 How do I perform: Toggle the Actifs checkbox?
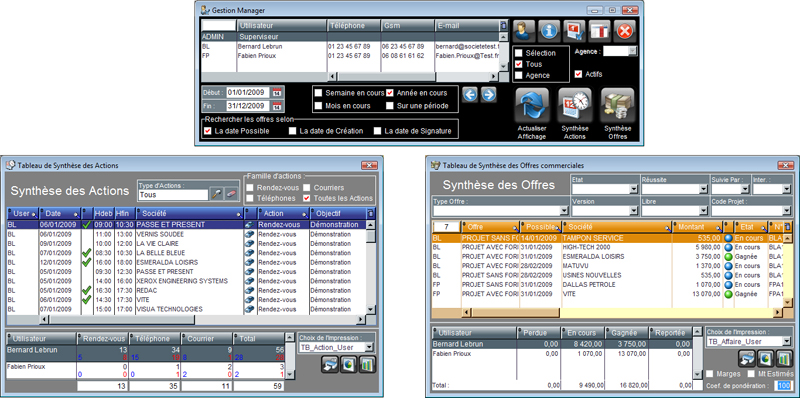(578, 74)
